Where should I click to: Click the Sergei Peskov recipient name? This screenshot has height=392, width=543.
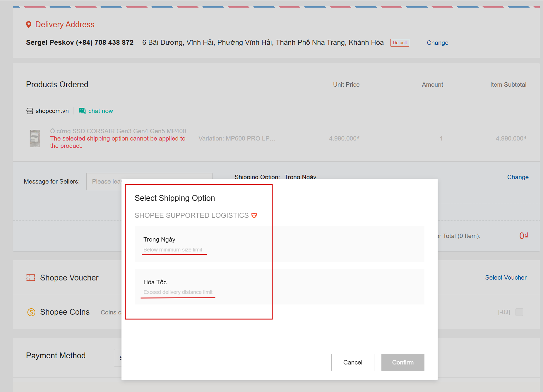(x=50, y=42)
